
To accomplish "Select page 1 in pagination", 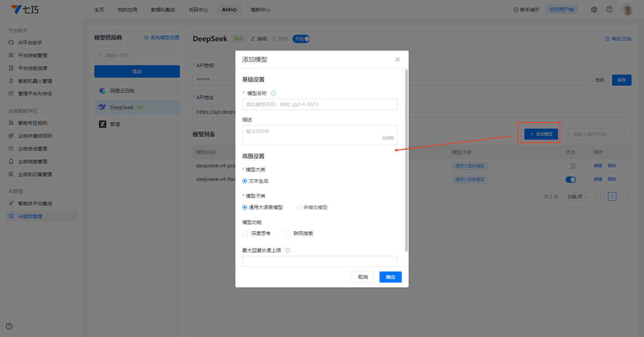I will click(612, 197).
